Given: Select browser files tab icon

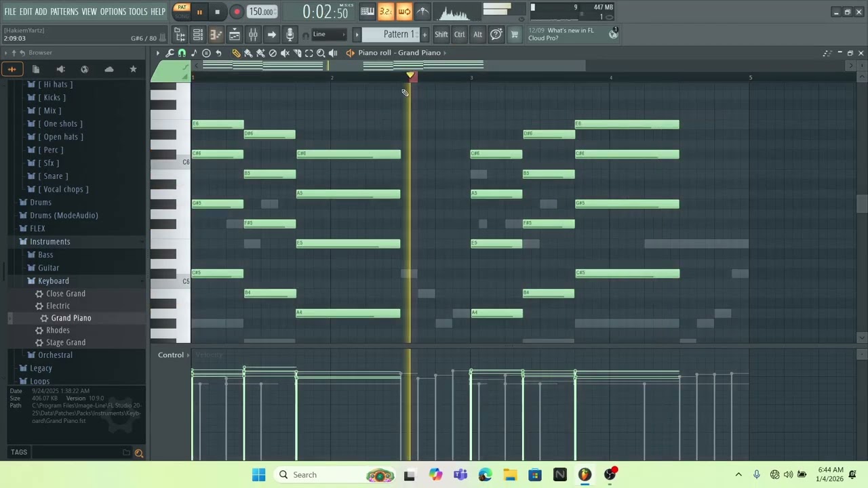Looking at the screenshot, I should tap(36, 69).
